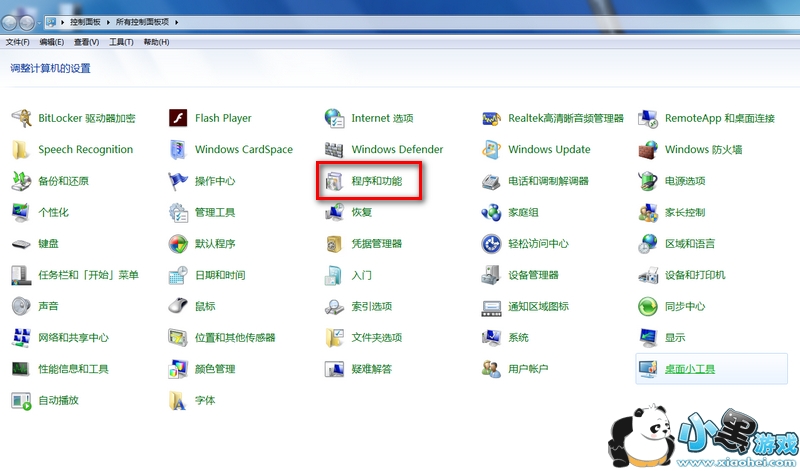Open 键盘 link
Viewport: 800px width, 471px height.
(x=48, y=244)
